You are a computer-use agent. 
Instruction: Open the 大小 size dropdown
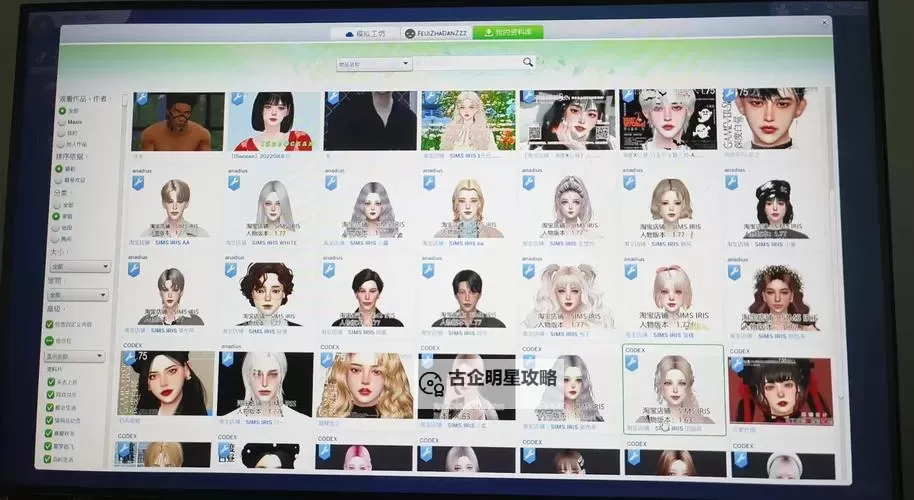pos(79,266)
